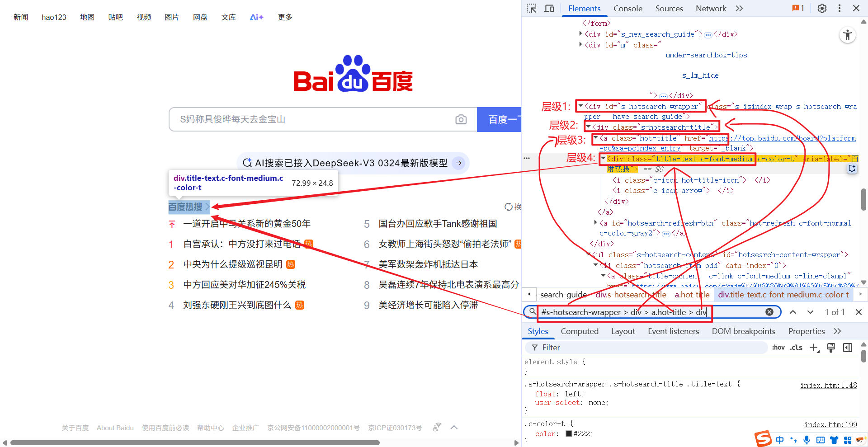Expand the a id hotsearch-refresh-btn node
The width and height of the screenshot is (868, 447).
pyautogui.click(x=595, y=222)
